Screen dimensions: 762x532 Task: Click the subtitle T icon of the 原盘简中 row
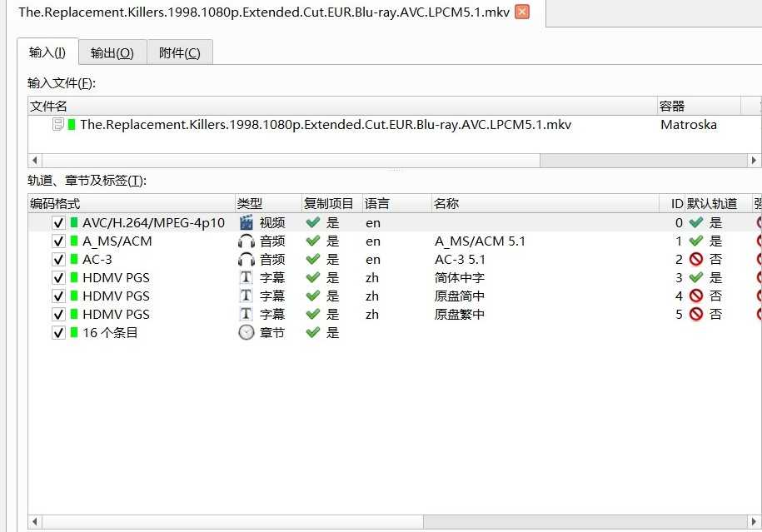point(247,296)
